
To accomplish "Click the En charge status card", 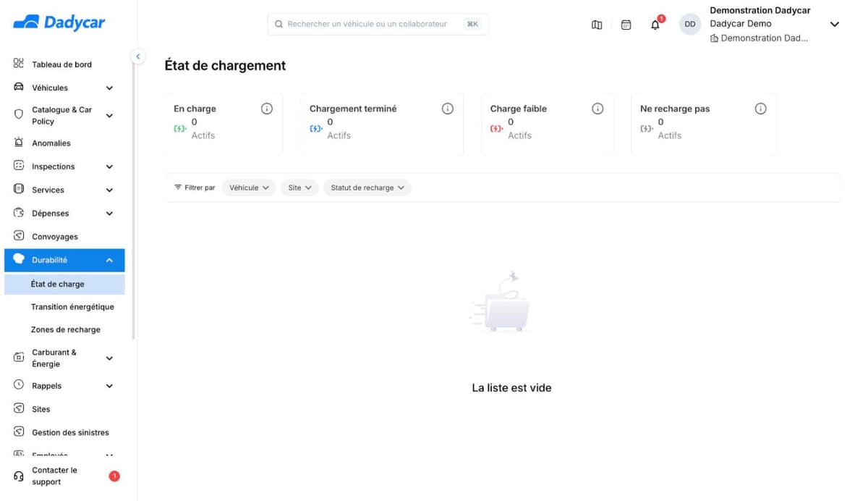I will 224,123.
